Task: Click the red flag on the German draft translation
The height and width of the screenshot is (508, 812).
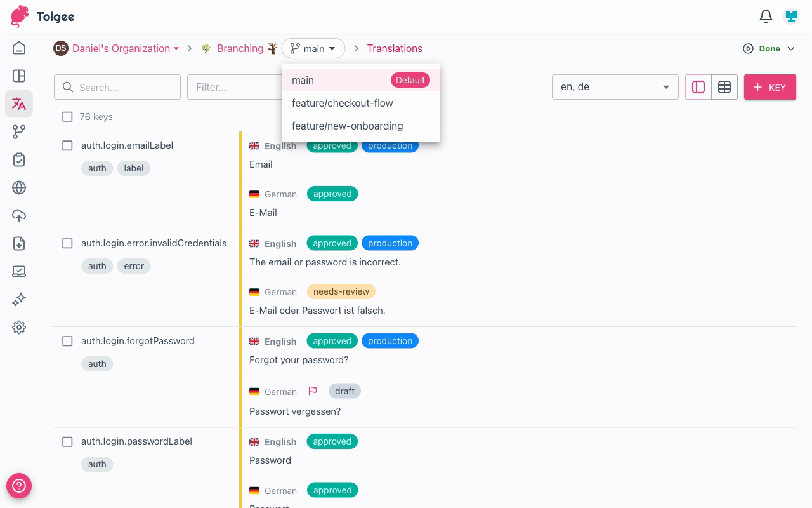Action: (312, 391)
